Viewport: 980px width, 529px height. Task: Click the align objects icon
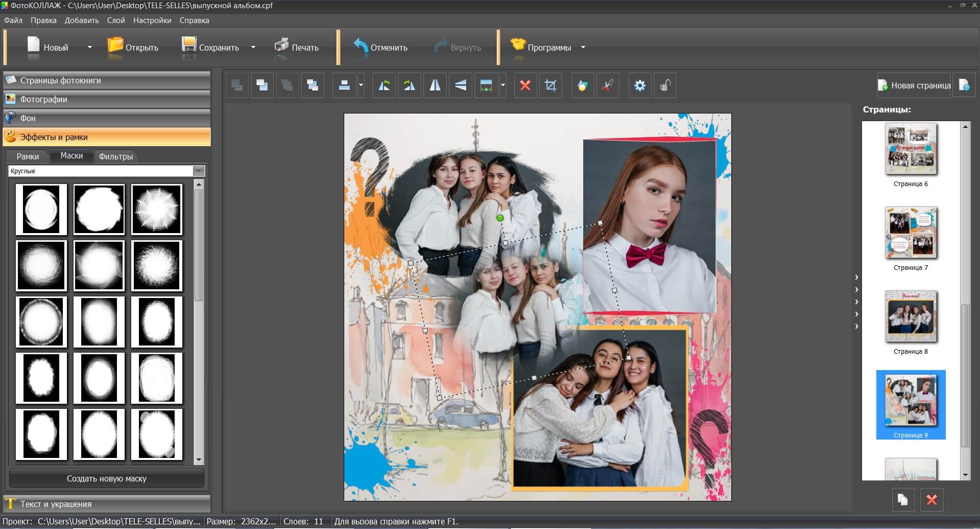click(x=344, y=85)
